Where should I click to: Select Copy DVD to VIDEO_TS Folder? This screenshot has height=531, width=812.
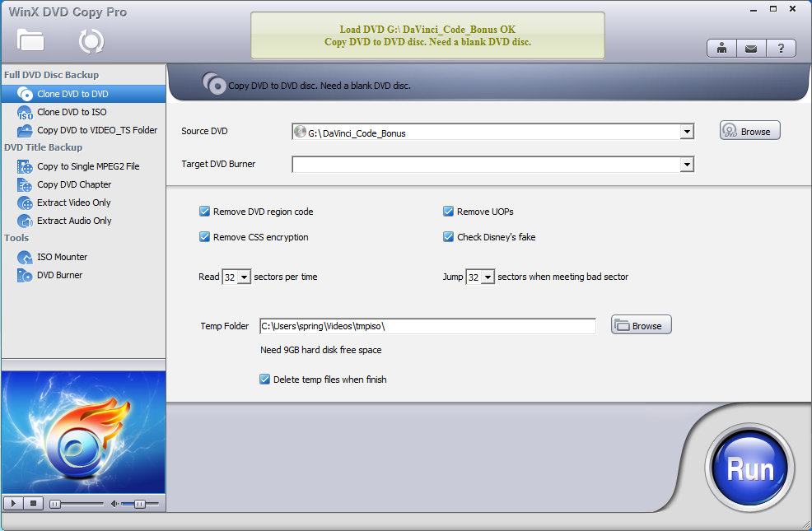[83, 130]
